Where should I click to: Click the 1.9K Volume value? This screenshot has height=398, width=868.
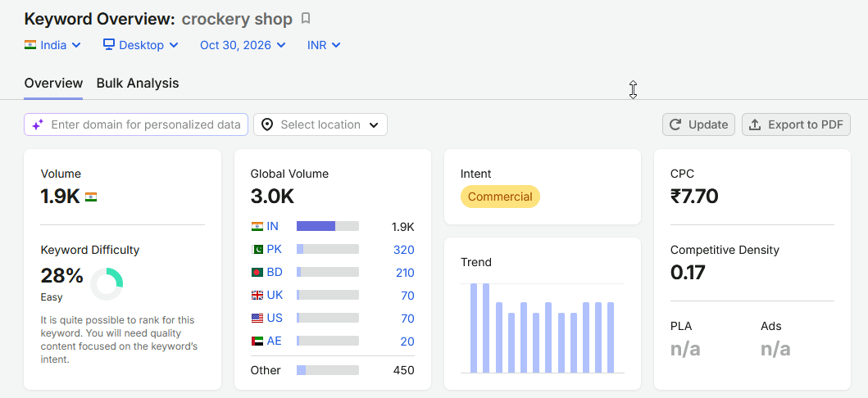(x=61, y=197)
